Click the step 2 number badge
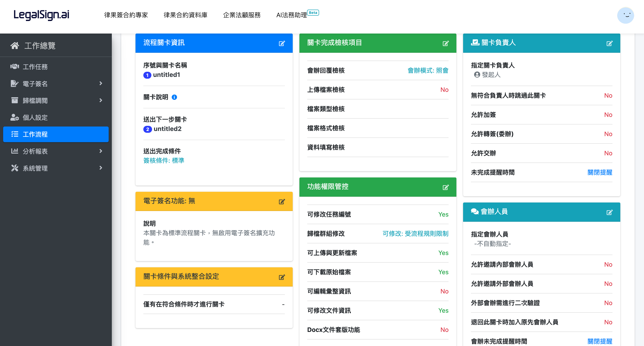Screen dimensions: 644x346 pyautogui.click(x=148, y=129)
